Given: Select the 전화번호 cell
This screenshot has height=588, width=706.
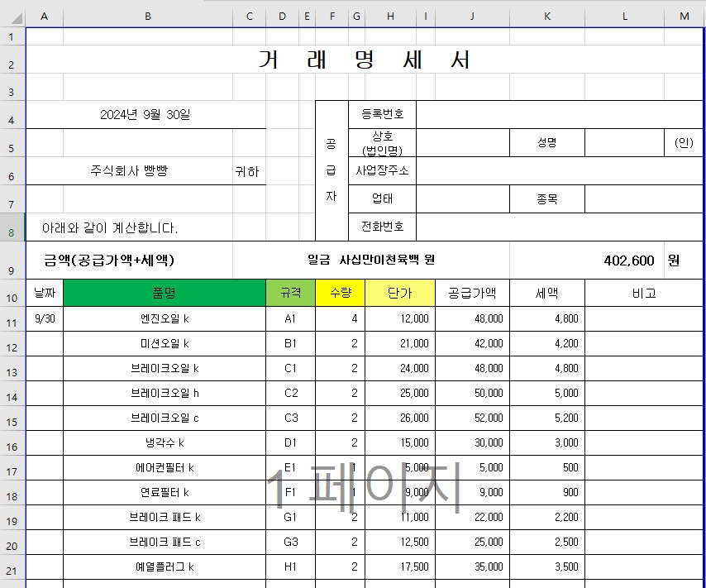Looking at the screenshot, I should pos(382,227).
